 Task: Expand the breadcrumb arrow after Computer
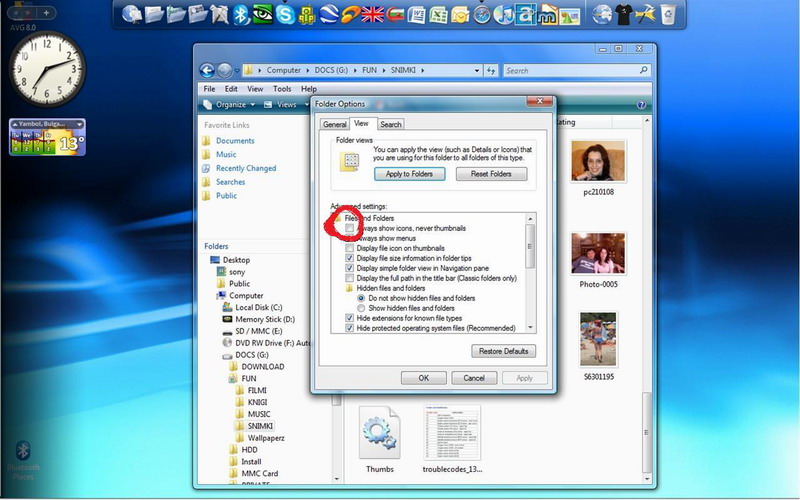[x=307, y=70]
